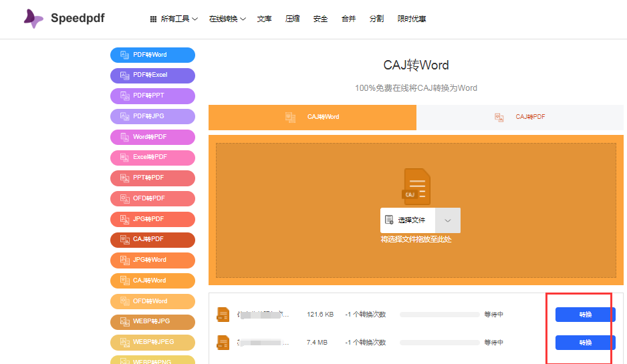Screen dimensions: 627x364
Task: Select the PDF转Word sidebar button
Action: [x=153, y=55]
